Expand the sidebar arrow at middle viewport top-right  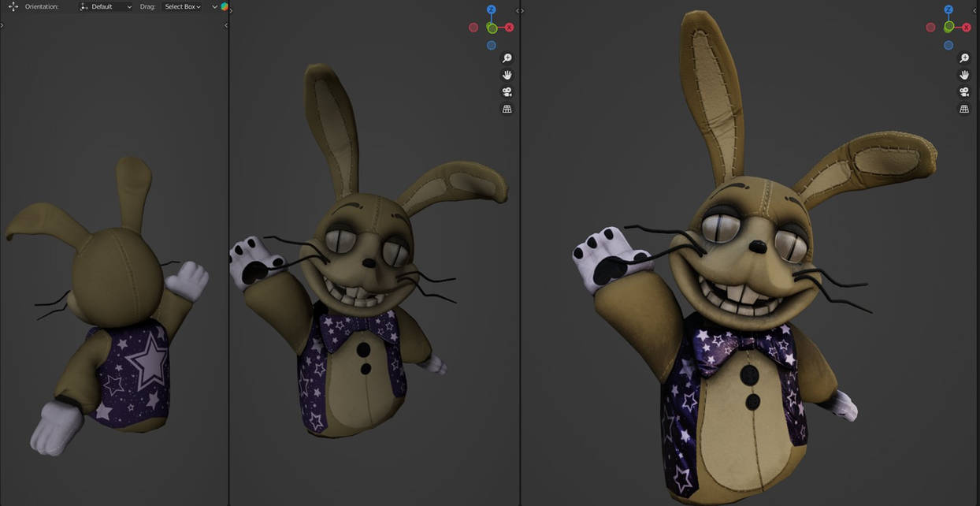click(517, 11)
